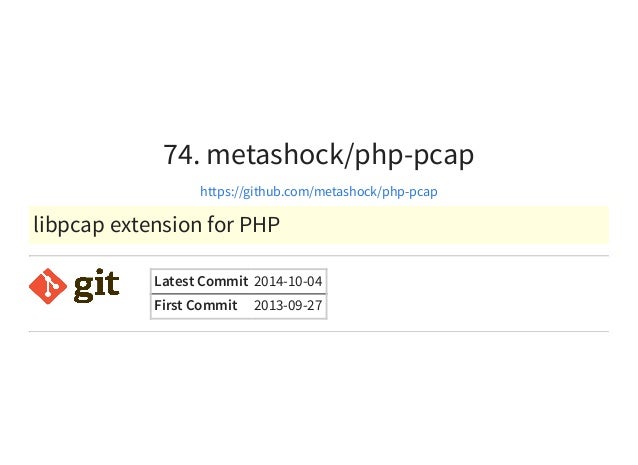Open the github.com/metashock/php-pcap link
The image size is (638, 465).
[319, 191]
